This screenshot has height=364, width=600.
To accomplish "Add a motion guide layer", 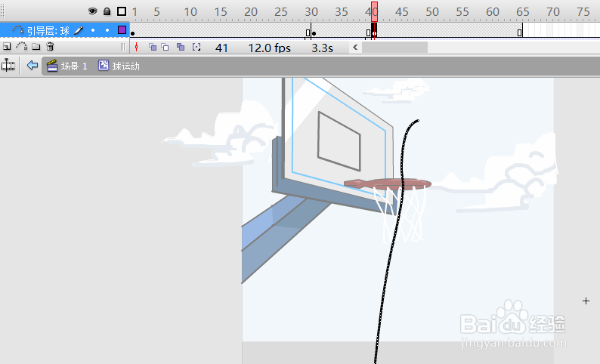I will click(x=21, y=47).
